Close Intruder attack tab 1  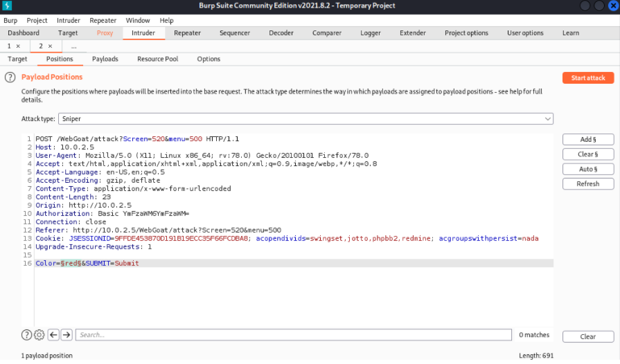point(18,46)
